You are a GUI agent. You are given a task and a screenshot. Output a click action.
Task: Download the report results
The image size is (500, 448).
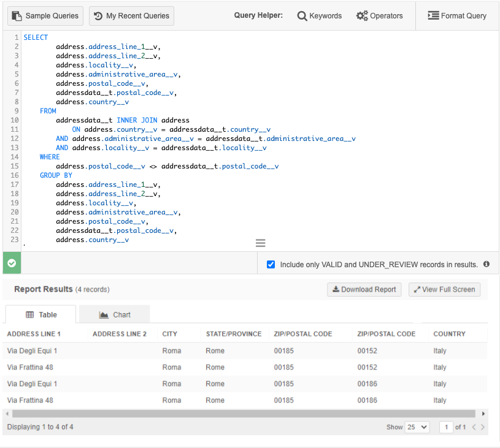tap(364, 289)
